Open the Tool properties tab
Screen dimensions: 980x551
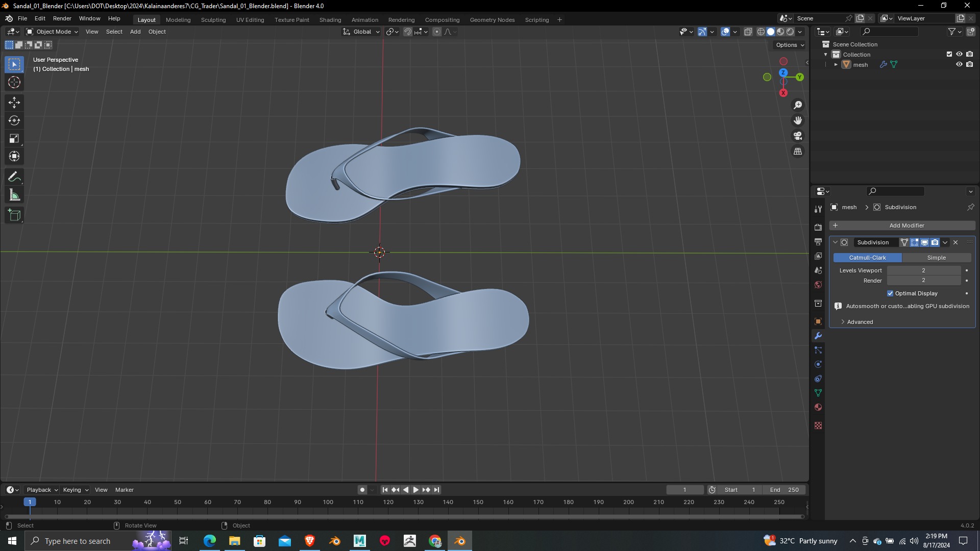pos(818,209)
